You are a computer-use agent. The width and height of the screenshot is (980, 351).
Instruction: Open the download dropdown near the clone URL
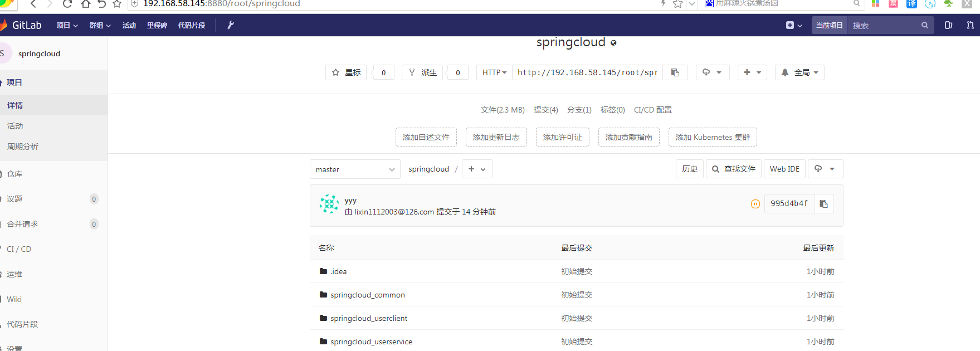713,72
